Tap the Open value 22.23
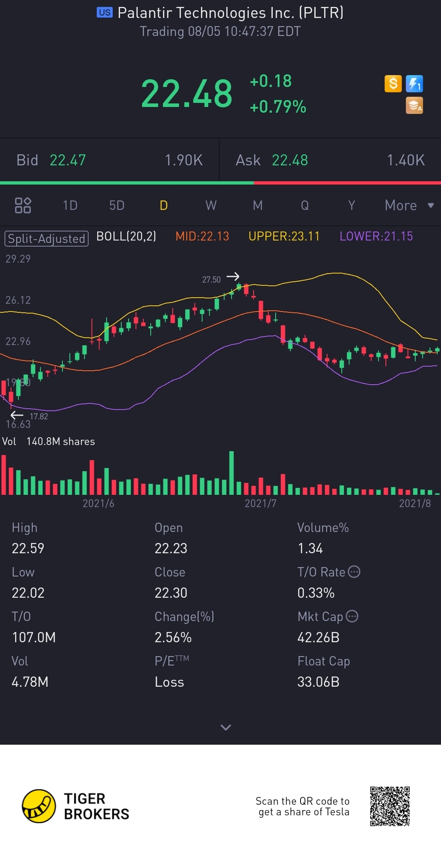 (x=171, y=548)
